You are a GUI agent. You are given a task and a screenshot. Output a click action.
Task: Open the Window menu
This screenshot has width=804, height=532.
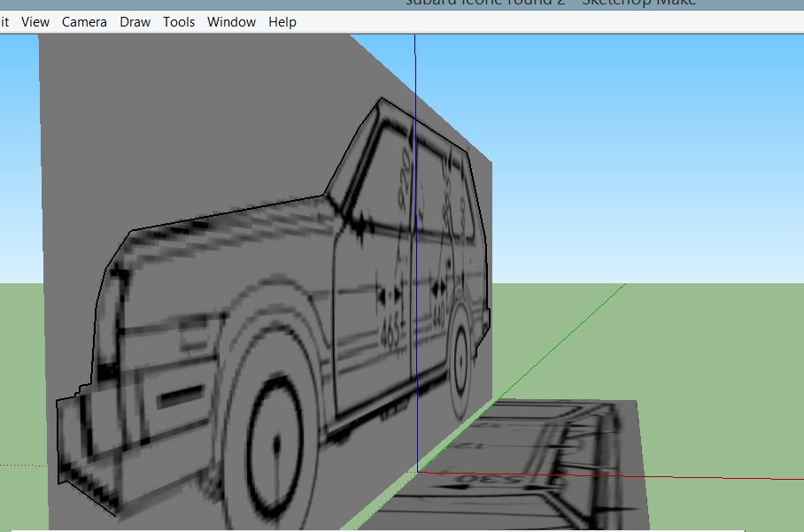231,22
